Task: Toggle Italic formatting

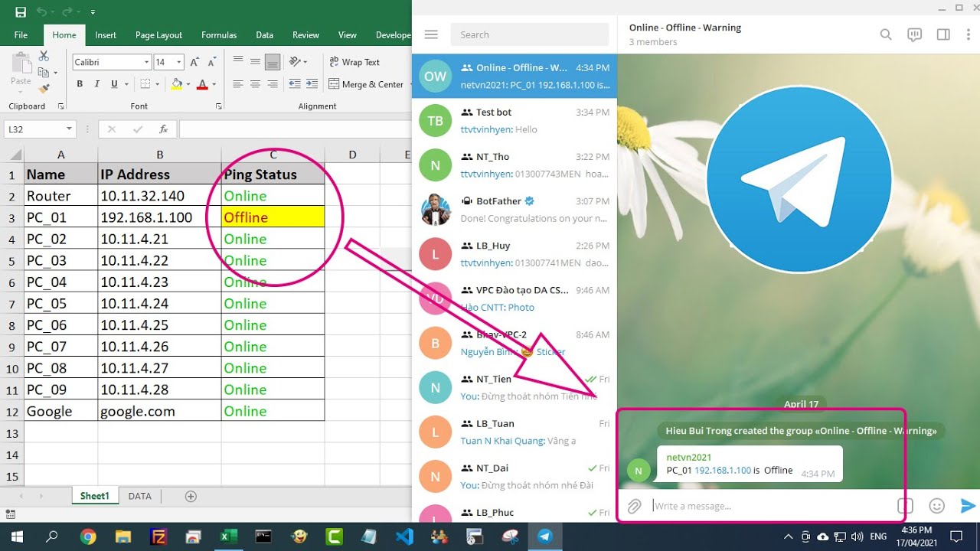Action: (97, 84)
